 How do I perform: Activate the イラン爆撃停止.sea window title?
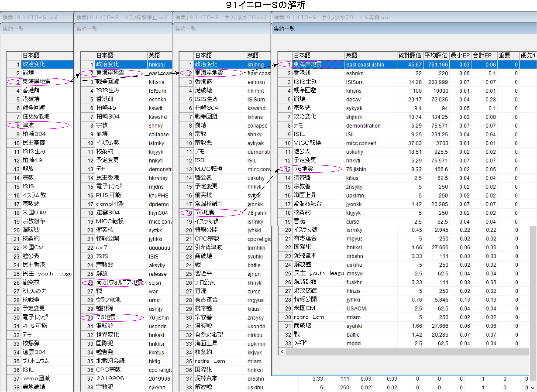click(x=122, y=18)
